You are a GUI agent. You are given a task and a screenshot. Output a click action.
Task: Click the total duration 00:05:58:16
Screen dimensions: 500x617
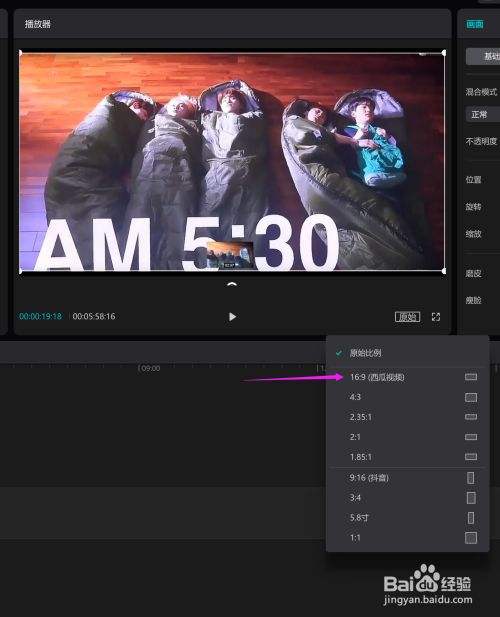pos(94,316)
